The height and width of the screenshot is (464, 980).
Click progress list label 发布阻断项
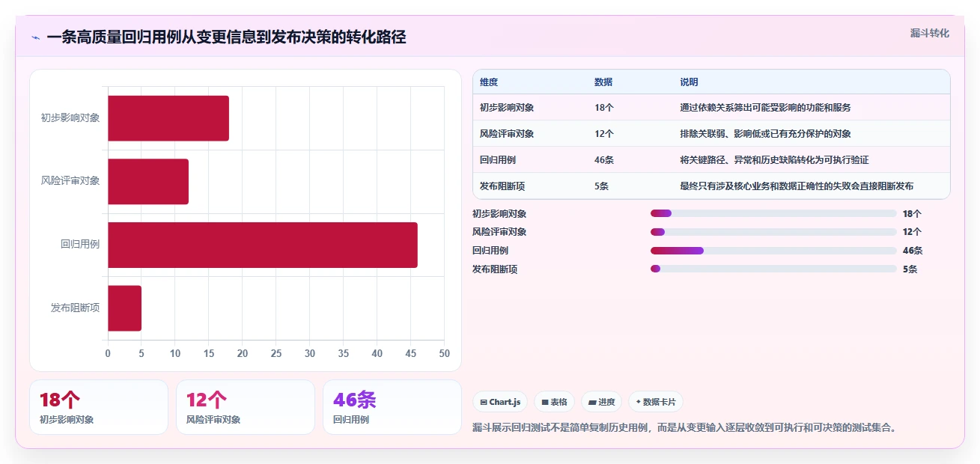[495, 269]
